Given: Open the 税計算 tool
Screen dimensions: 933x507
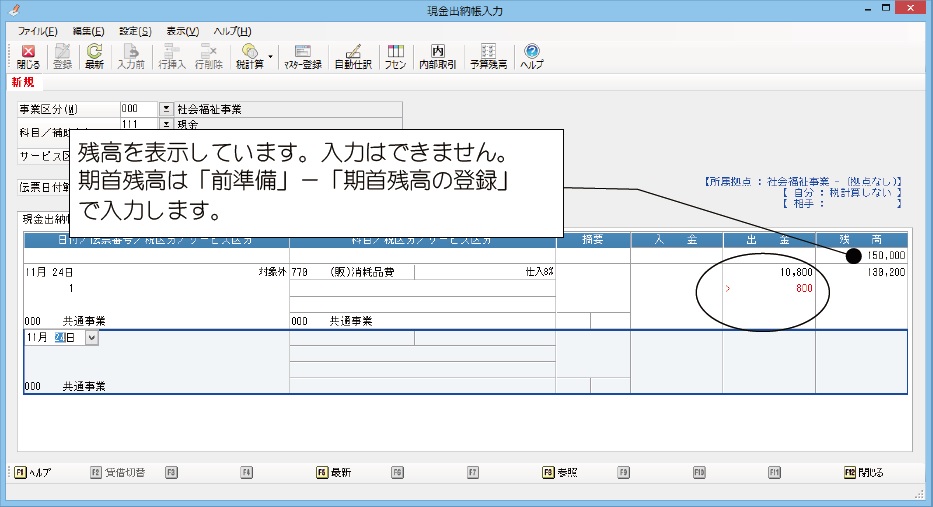Looking at the screenshot, I should [x=248, y=56].
